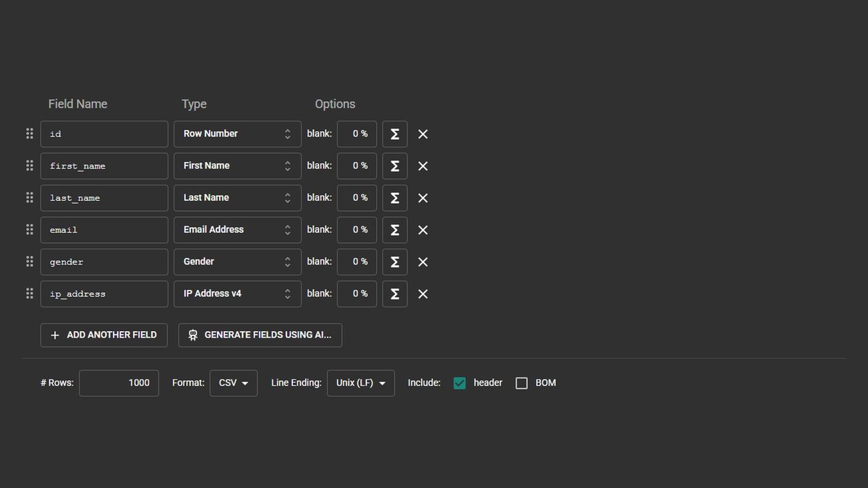Open the CSV format dropdown
Viewport: 868px width, 488px height.
tap(234, 383)
